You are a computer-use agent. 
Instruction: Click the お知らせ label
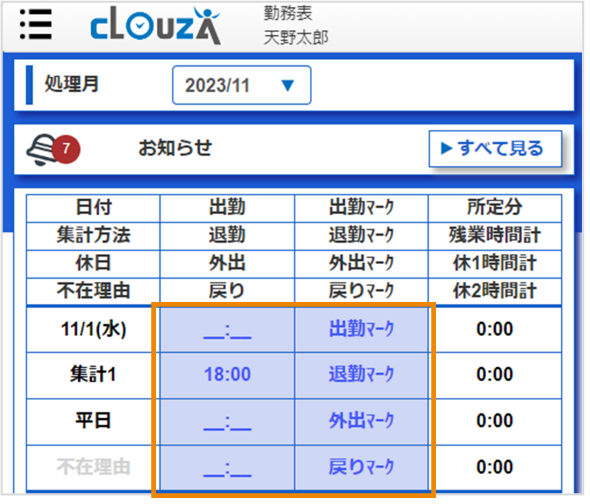175,148
